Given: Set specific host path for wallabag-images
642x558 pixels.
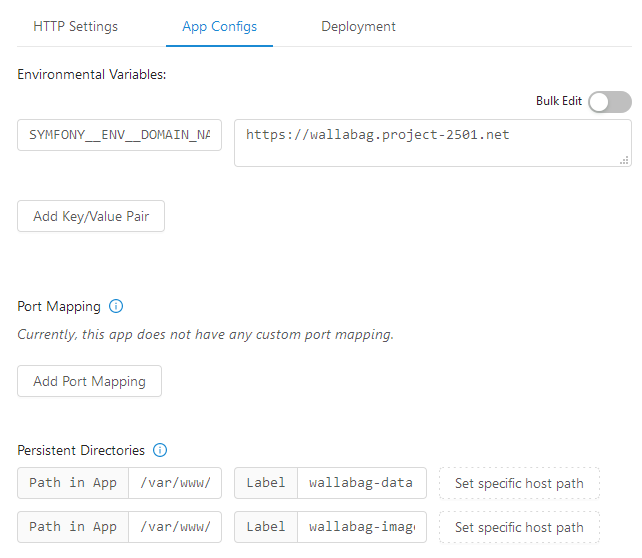Looking at the screenshot, I should (x=519, y=527).
